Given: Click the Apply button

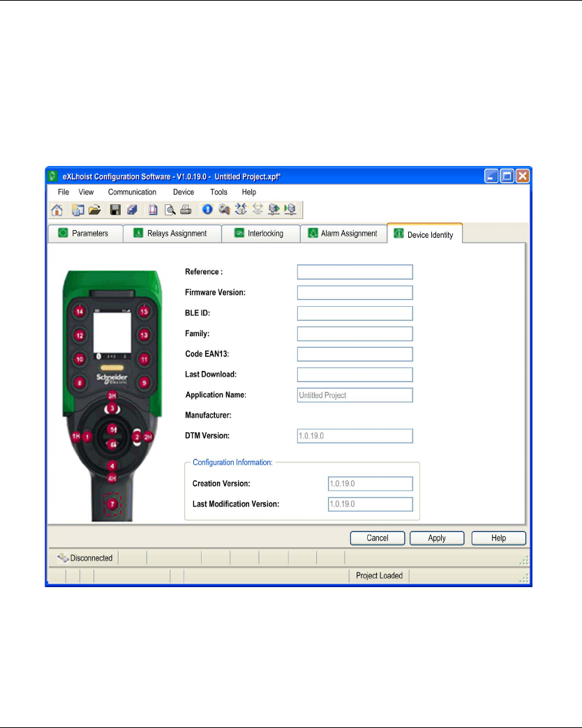Looking at the screenshot, I should (437, 538).
